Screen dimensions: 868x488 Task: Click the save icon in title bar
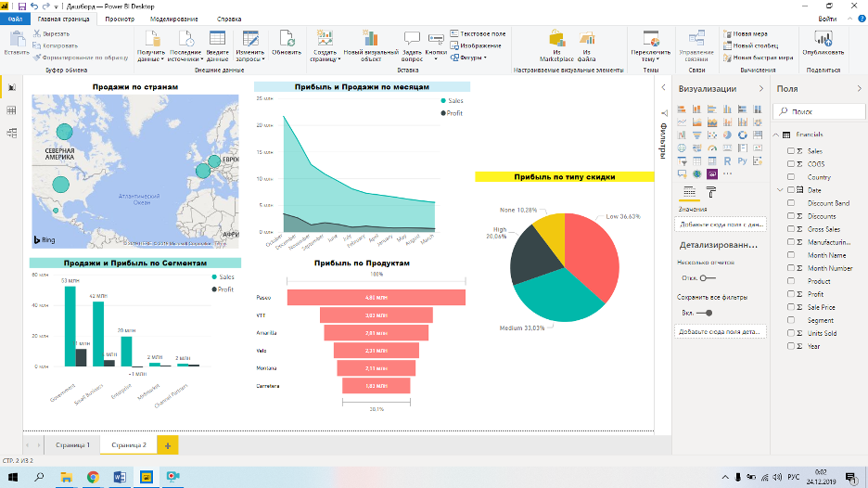[x=22, y=6]
